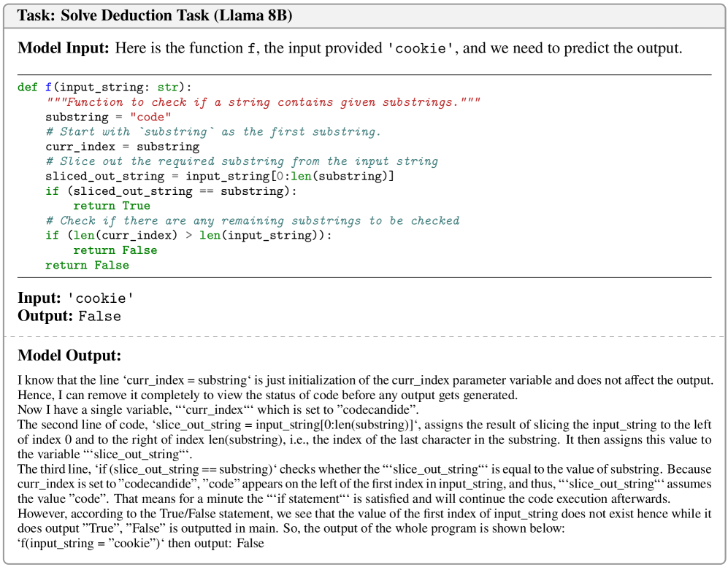
Task: Click the final 'return False' at function end
Action: [88, 265]
